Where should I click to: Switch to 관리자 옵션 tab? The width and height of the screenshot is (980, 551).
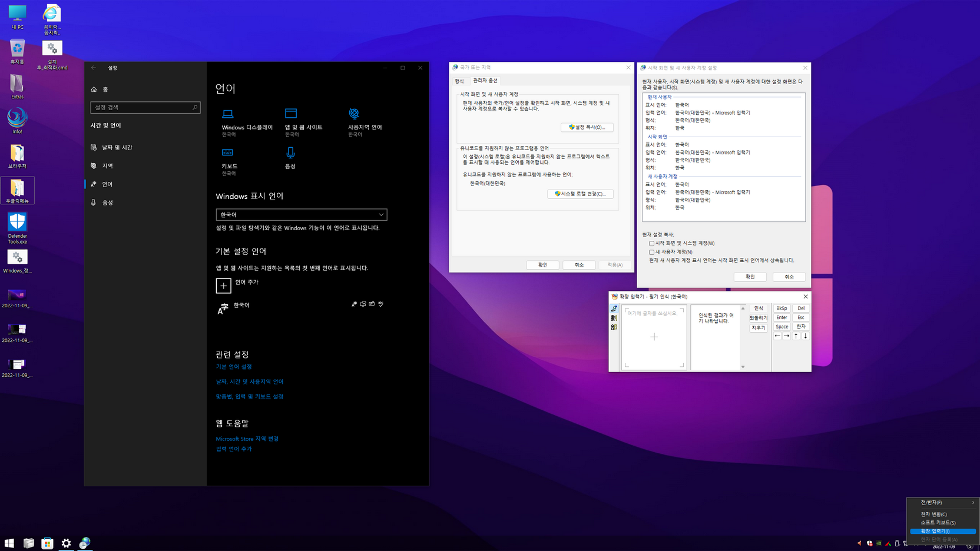coord(485,81)
